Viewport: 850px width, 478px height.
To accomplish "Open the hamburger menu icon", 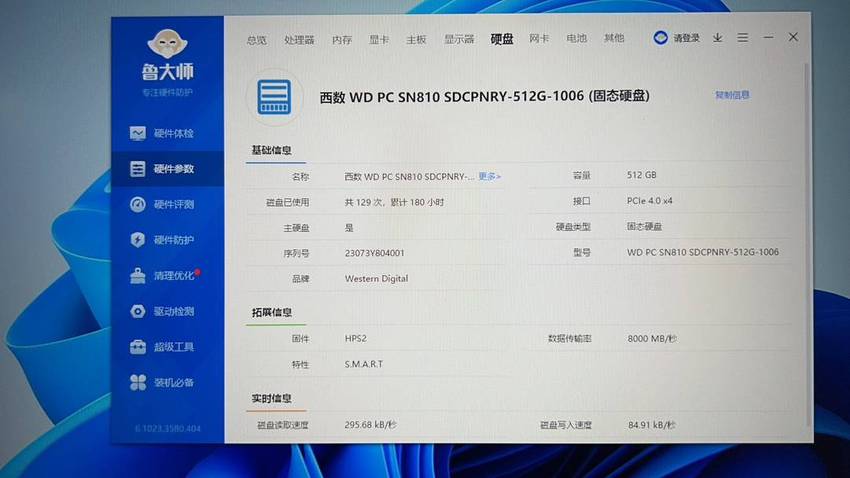I will (x=743, y=37).
